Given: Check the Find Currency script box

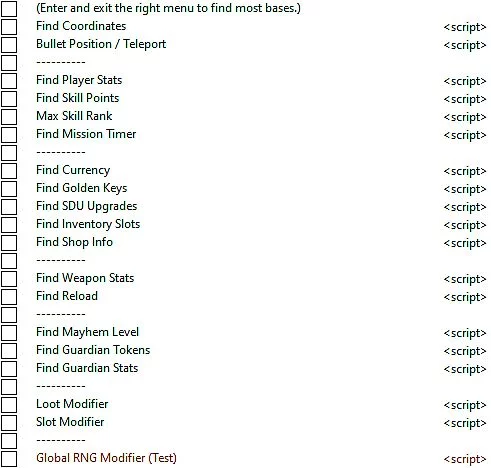Looking at the screenshot, I should [9, 170].
